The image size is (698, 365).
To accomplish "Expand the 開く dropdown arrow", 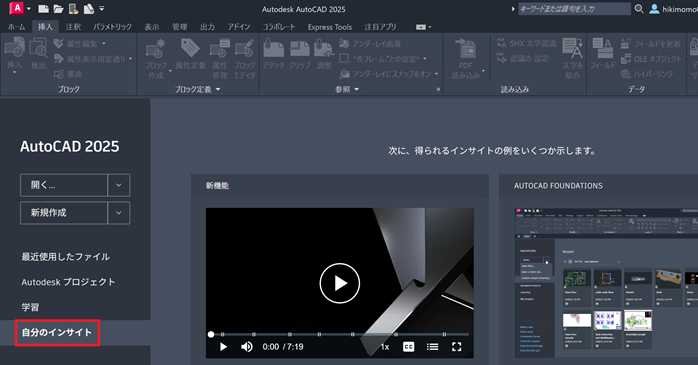I will pyautogui.click(x=119, y=185).
